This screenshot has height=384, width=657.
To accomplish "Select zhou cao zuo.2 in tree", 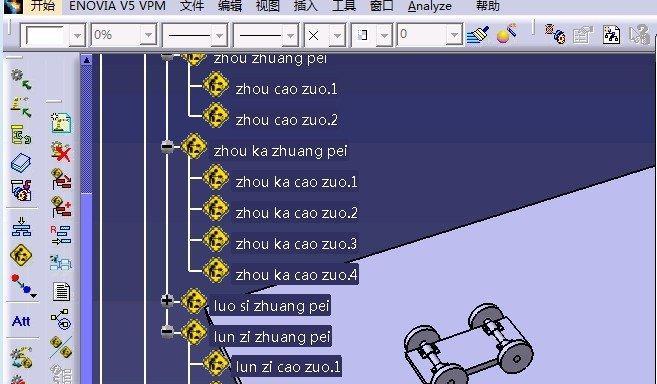I will 287,120.
